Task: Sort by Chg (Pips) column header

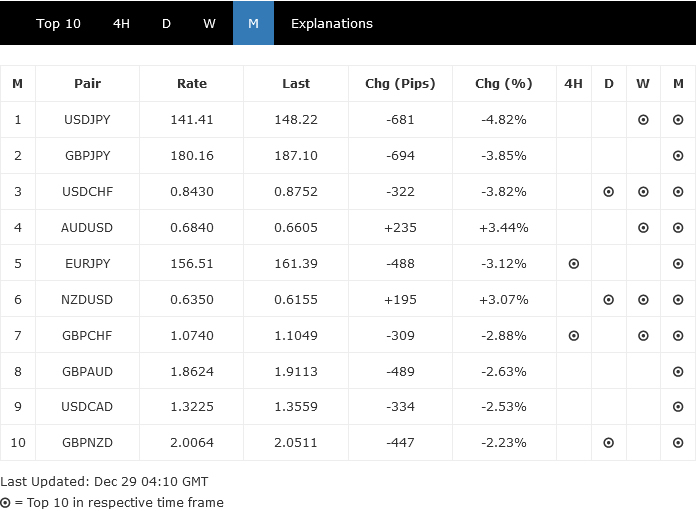Action: [x=400, y=84]
